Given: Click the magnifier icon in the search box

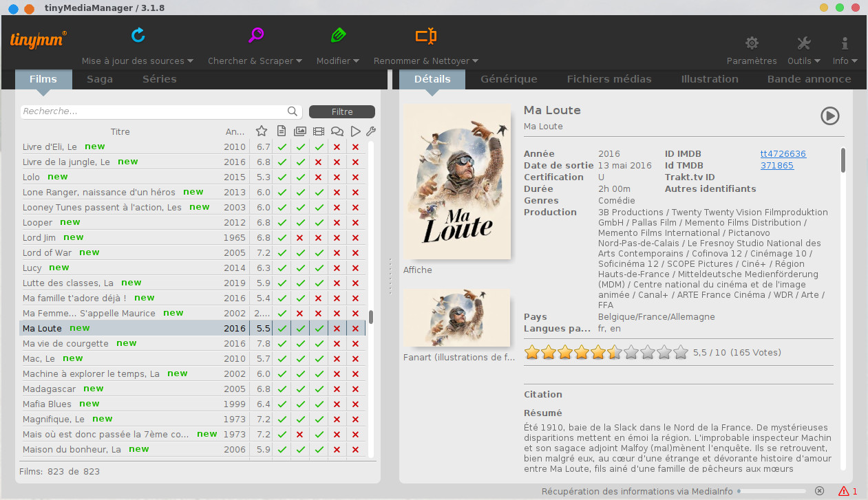Looking at the screenshot, I should [x=293, y=111].
